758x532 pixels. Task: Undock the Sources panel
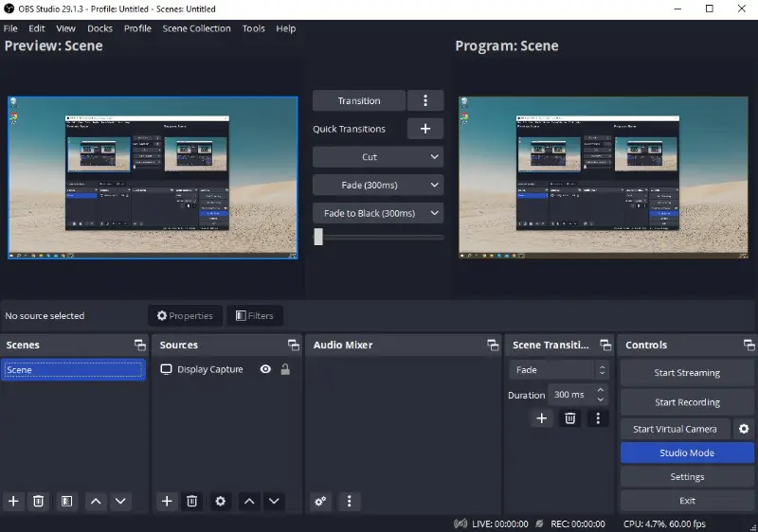click(294, 345)
